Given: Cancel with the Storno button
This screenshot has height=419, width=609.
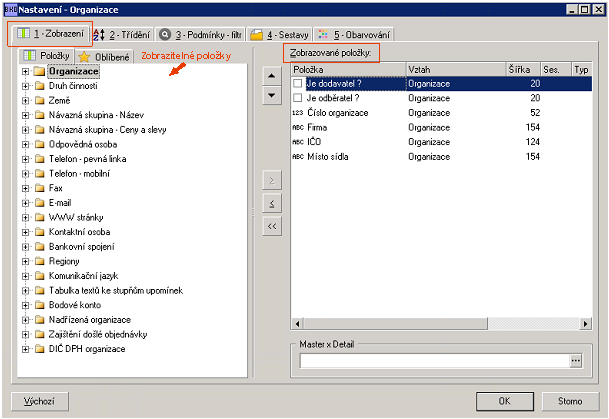Looking at the screenshot, I should pos(570,401).
